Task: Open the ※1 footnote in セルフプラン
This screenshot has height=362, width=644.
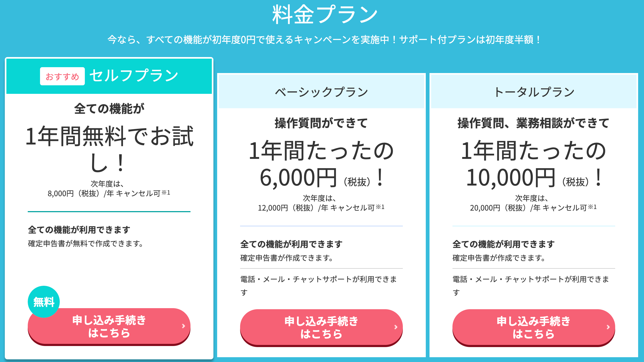Action: (166, 192)
